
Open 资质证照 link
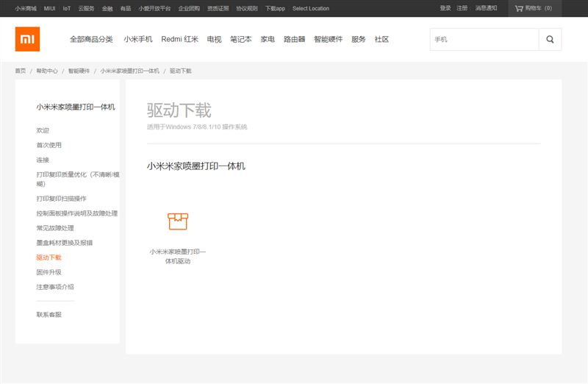coord(218,8)
